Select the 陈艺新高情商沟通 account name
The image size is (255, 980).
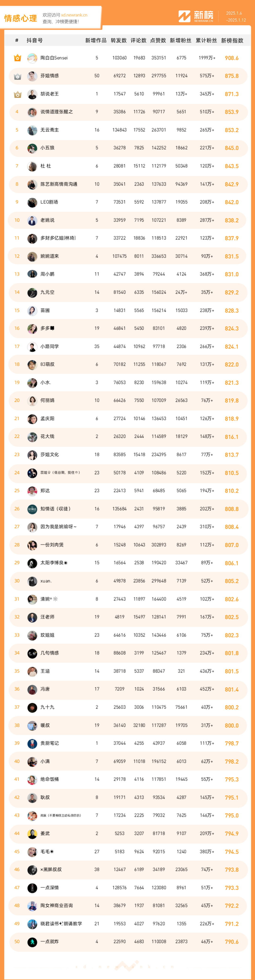pyautogui.click(x=59, y=184)
